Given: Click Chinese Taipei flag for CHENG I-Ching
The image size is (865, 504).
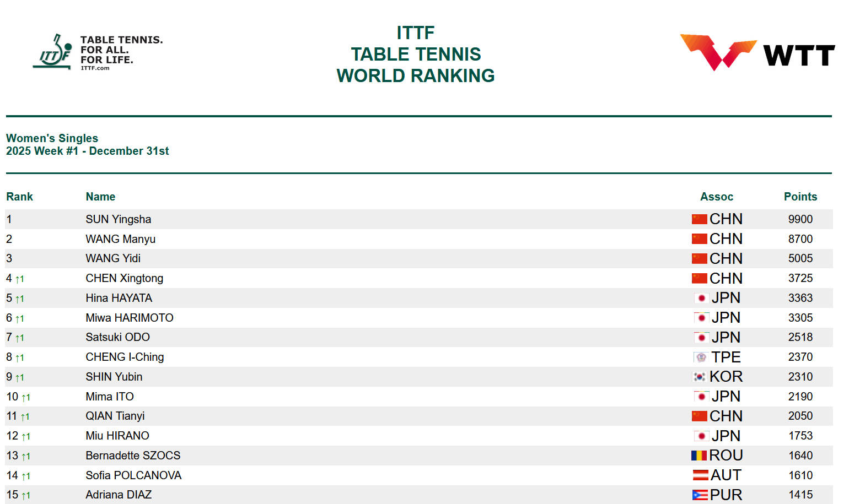Looking at the screenshot, I should (701, 357).
